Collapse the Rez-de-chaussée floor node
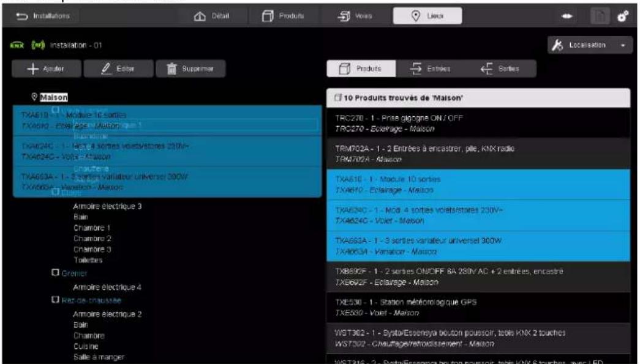The image size is (640, 364). coord(56,300)
